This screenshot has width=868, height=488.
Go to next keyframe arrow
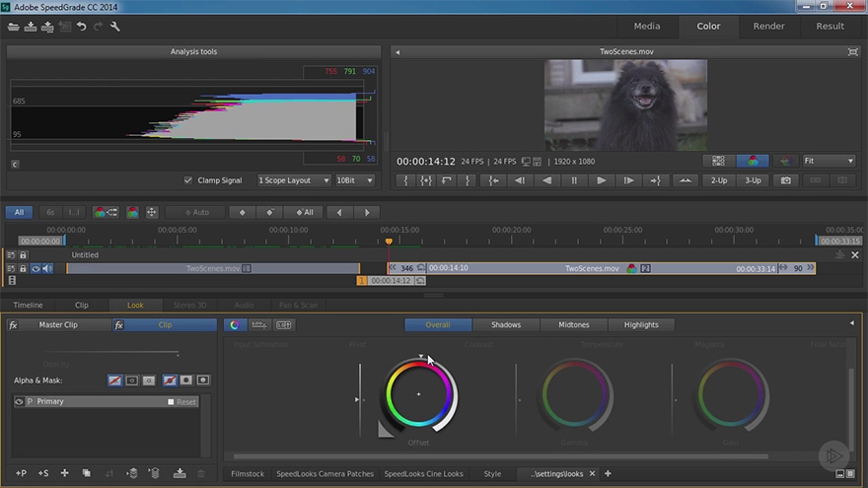click(x=367, y=213)
